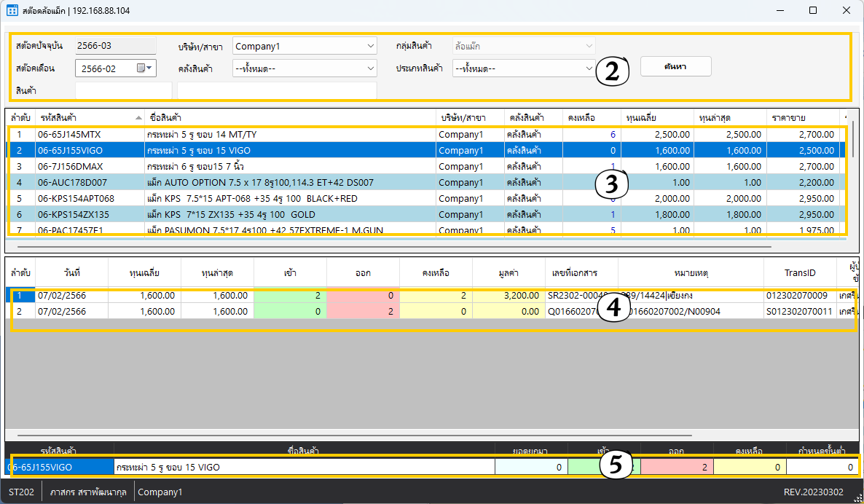
Task: Open the date dropdown arrow beside 2566-02
Action: [150, 68]
